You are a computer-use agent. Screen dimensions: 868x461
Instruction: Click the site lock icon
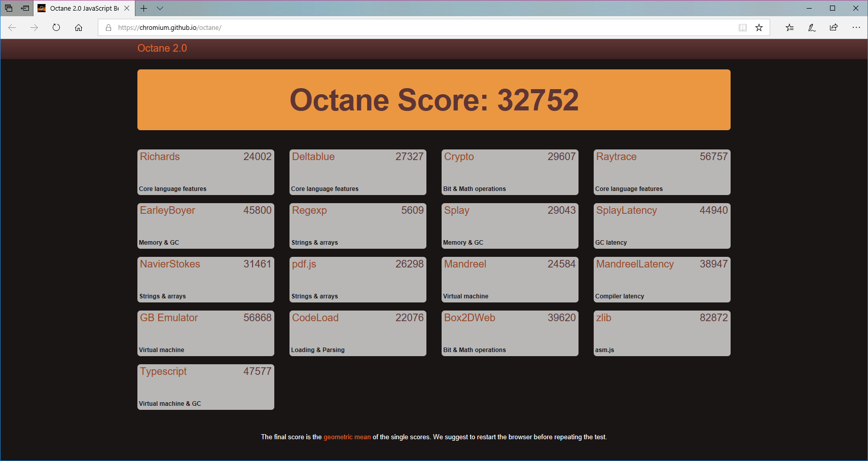[x=108, y=27]
